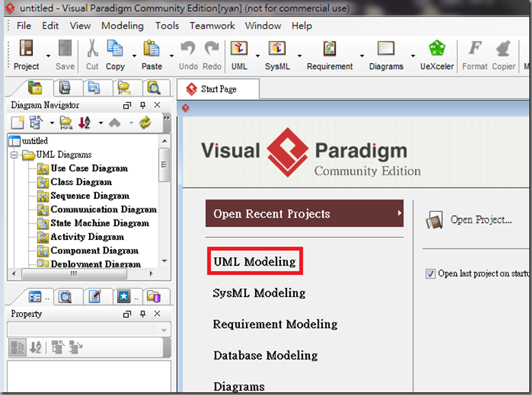Click the categorized view icon in Property pane
The width and height of the screenshot is (532, 395).
click(x=17, y=347)
